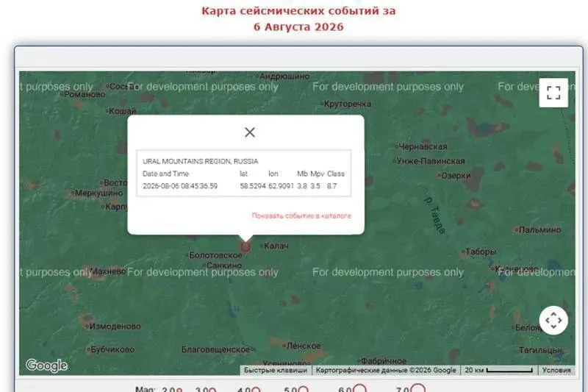Click the 'Таборы' town label
588x392 pixels.
coord(480,252)
